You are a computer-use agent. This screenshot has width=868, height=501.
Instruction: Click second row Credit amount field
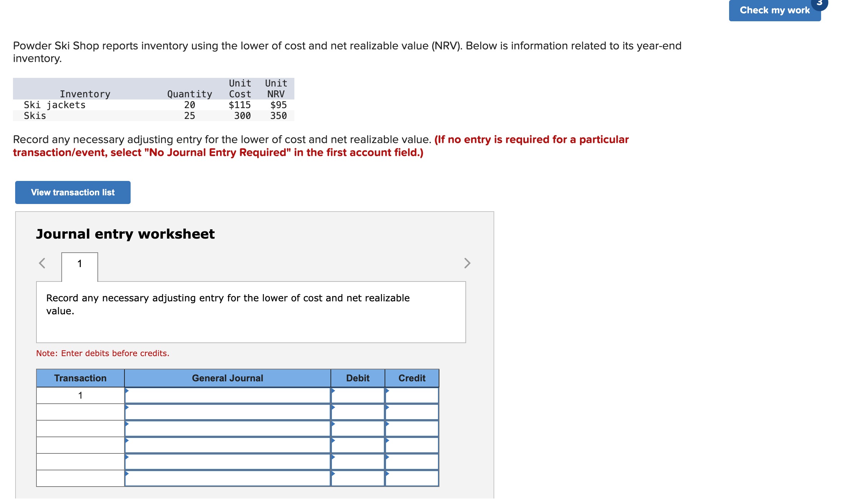click(412, 412)
